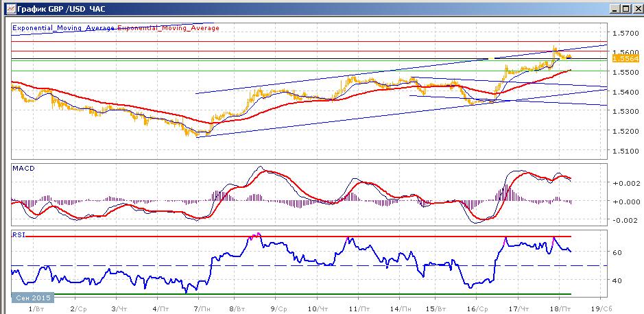
Task: Click the 10/Чт date label
Action: tap(318, 309)
